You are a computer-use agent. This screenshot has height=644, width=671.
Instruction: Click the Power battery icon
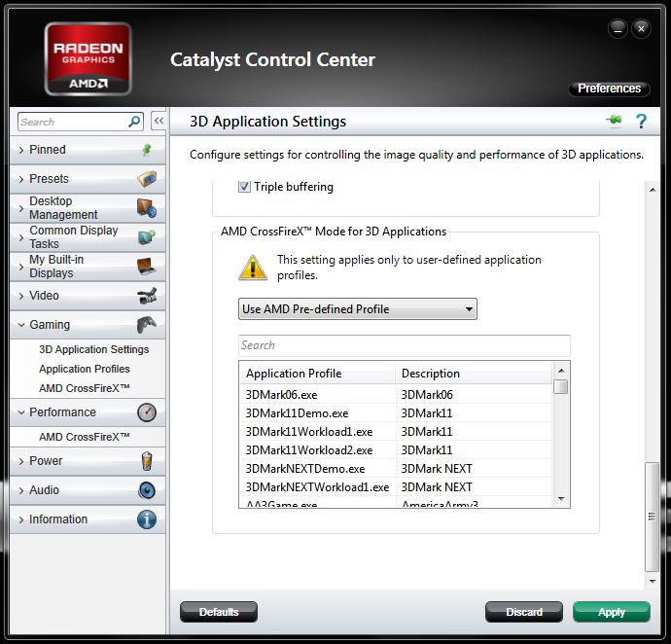[x=147, y=461]
